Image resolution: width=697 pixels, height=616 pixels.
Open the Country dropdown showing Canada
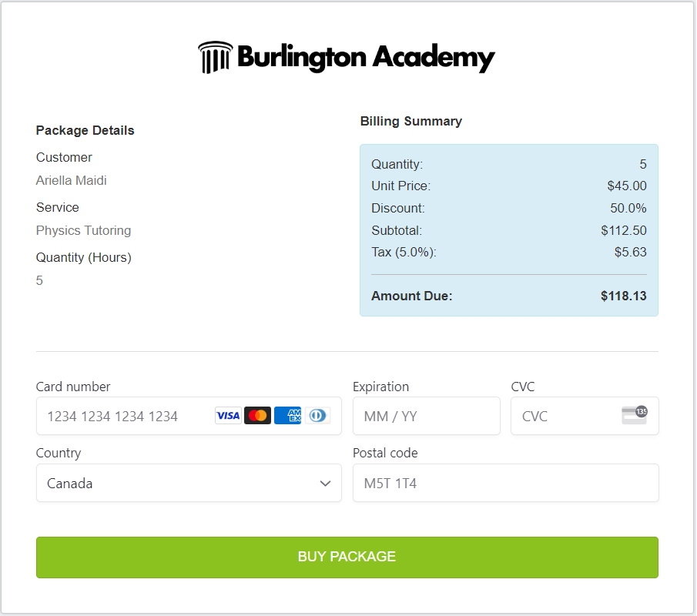189,483
